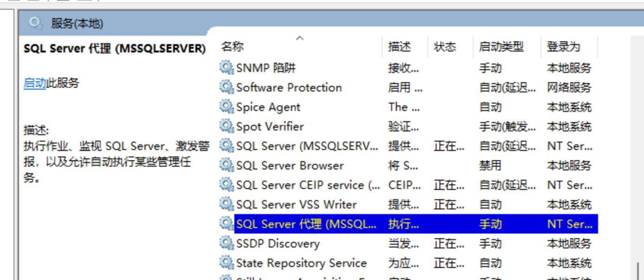The image size is (644, 280).
Task: Click the 服务(本地) magnifier icon in header
Action: 35,23
